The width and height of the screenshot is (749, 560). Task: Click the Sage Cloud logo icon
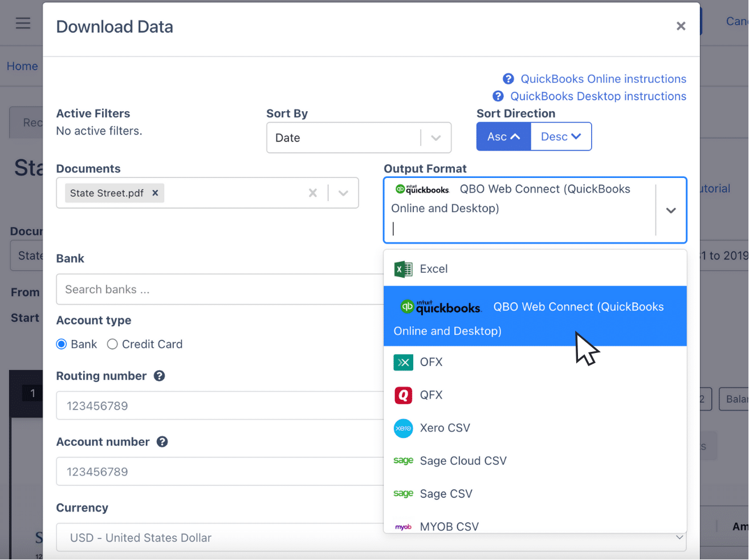point(404,460)
